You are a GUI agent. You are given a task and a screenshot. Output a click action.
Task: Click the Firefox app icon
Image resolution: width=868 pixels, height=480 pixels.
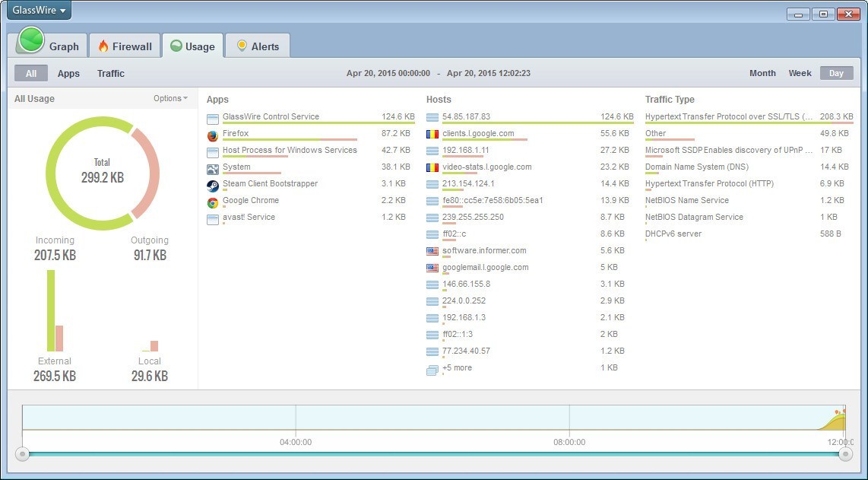point(211,133)
